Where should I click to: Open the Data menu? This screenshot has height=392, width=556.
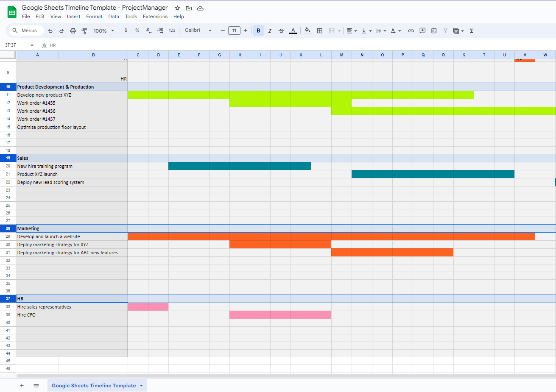[x=114, y=17]
